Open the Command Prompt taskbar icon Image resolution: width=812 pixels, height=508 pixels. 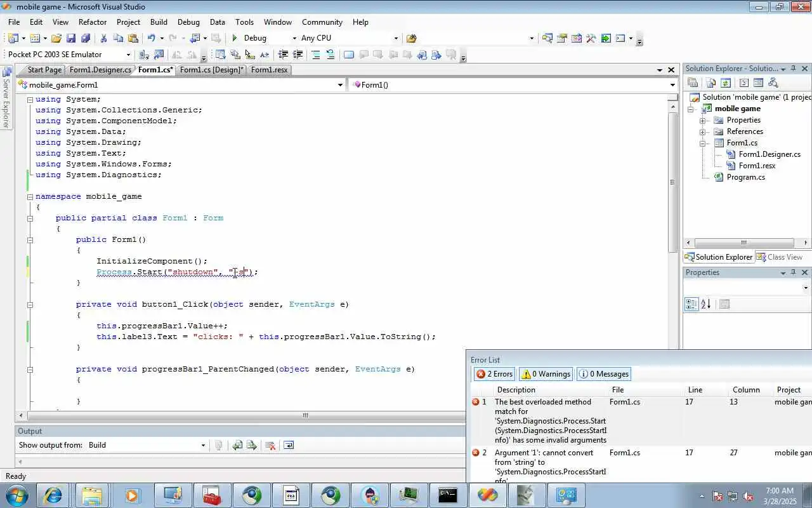(448, 495)
